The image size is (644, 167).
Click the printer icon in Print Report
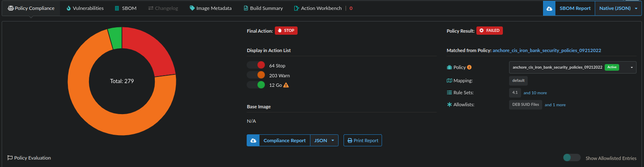point(350,141)
